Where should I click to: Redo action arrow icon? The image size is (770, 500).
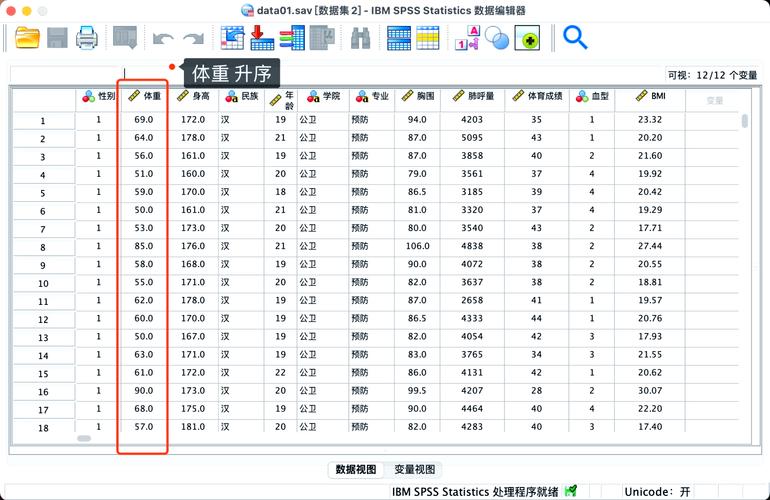point(193,39)
